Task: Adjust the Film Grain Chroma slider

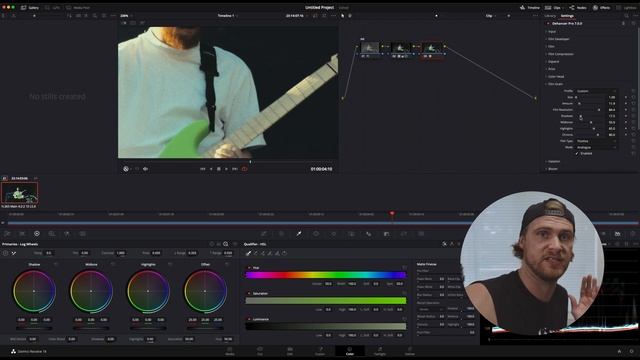Action: tap(590, 135)
